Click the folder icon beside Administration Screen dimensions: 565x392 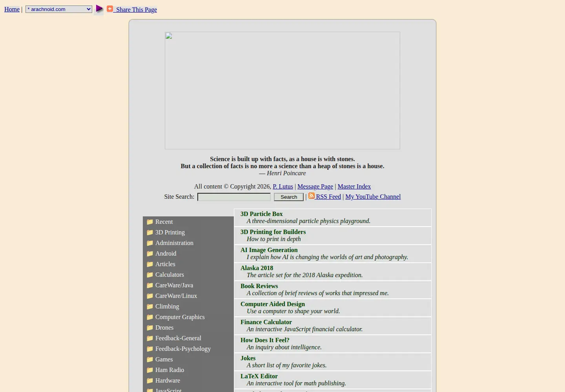coord(150,243)
